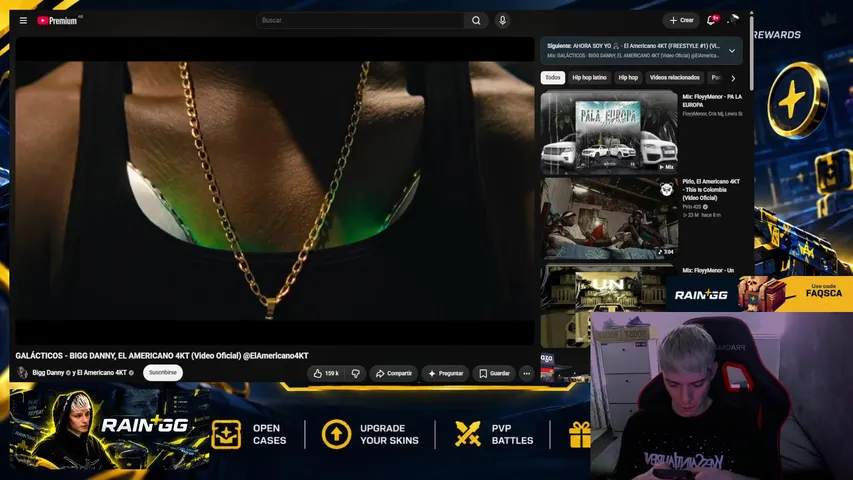Open Bigg Danny channel avatar

coord(22,373)
